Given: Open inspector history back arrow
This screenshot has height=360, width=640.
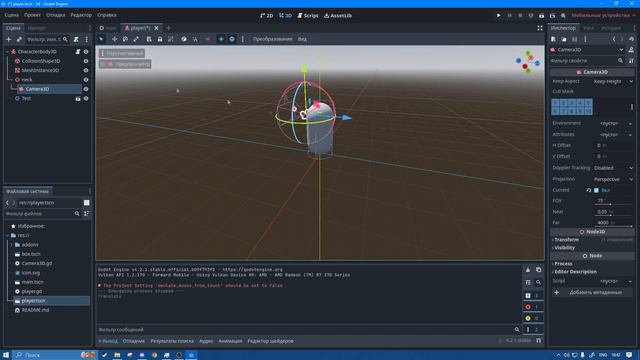Looking at the screenshot, I should [613, 39].
